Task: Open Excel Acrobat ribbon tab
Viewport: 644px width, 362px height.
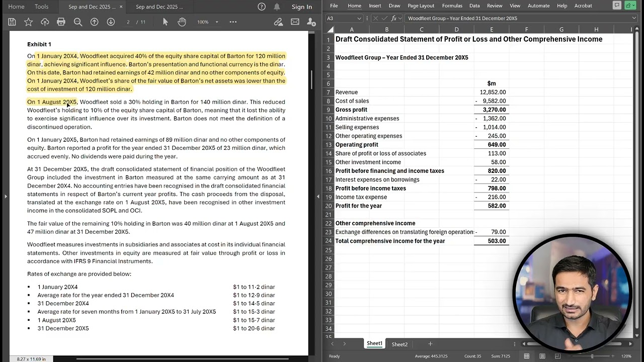Action: (583, 6)
